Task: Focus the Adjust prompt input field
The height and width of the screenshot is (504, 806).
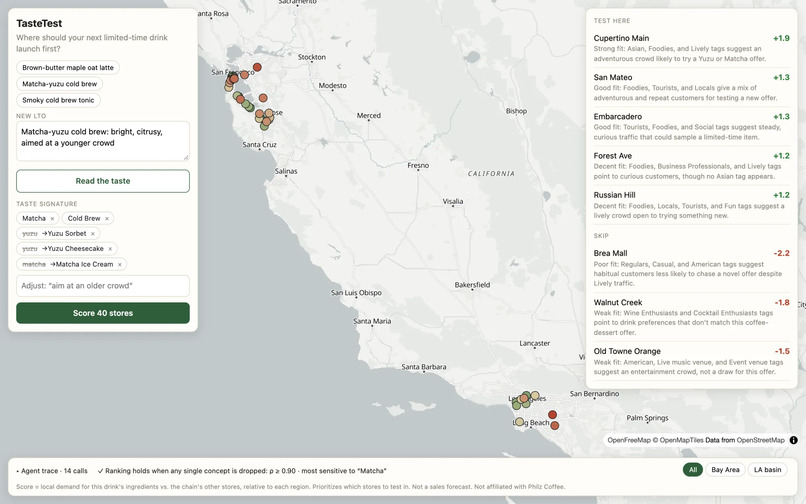Action: tap(103, 286)
